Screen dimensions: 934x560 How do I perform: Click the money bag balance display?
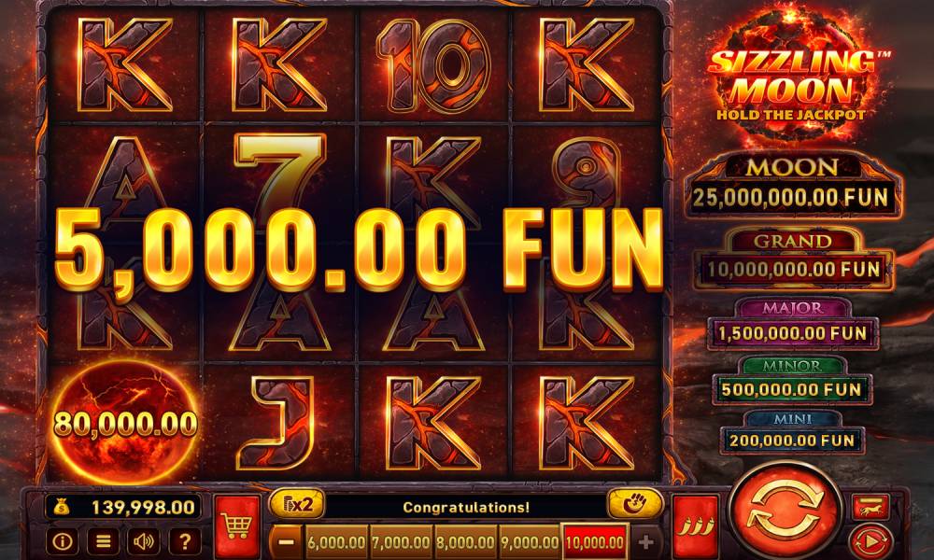coord(123,507)
